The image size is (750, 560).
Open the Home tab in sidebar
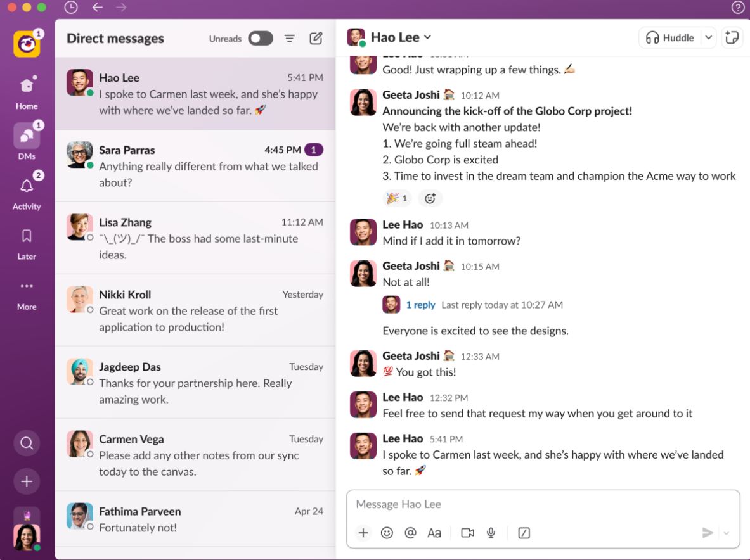click(27, 92)
